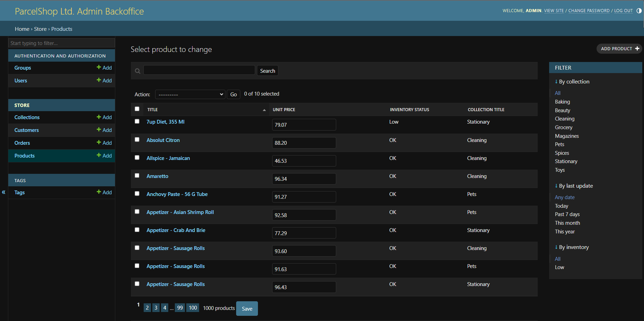Filter last update by This month
644x321 pixels.
click(x=567, y=223)
